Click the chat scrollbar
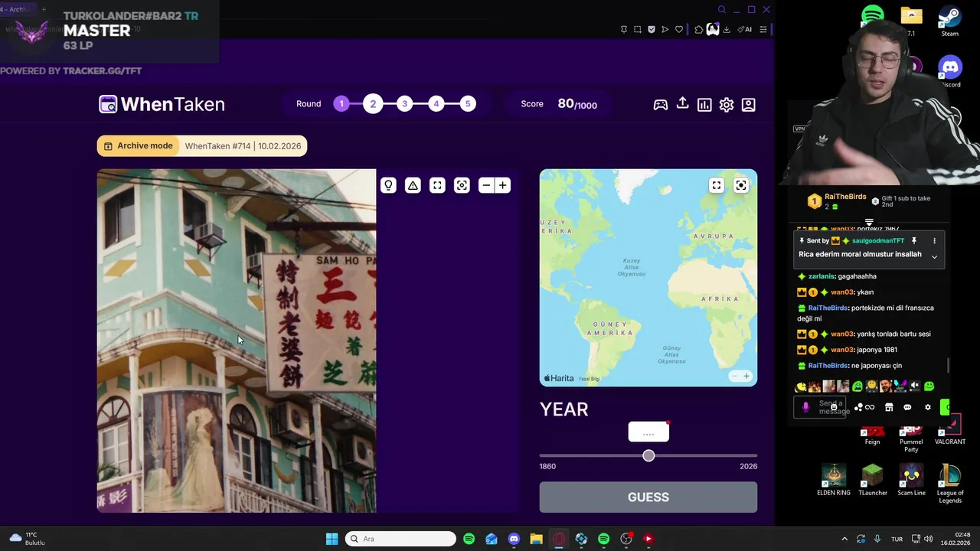This screenshot has height=551, width=980. (949, 366)
